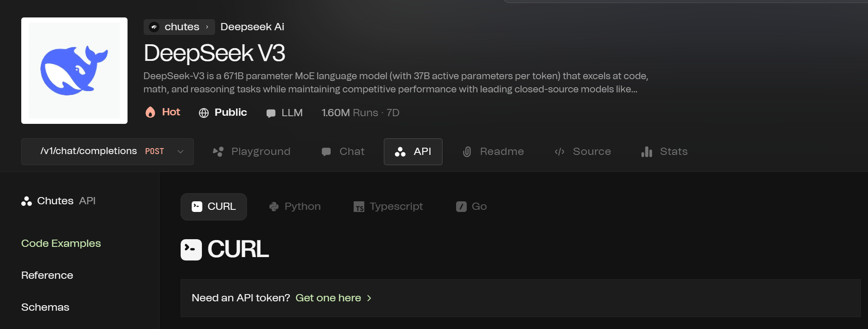Click the Hot flame icon
The height and width of the screenshot is (329, 868).
coord(150,112)
